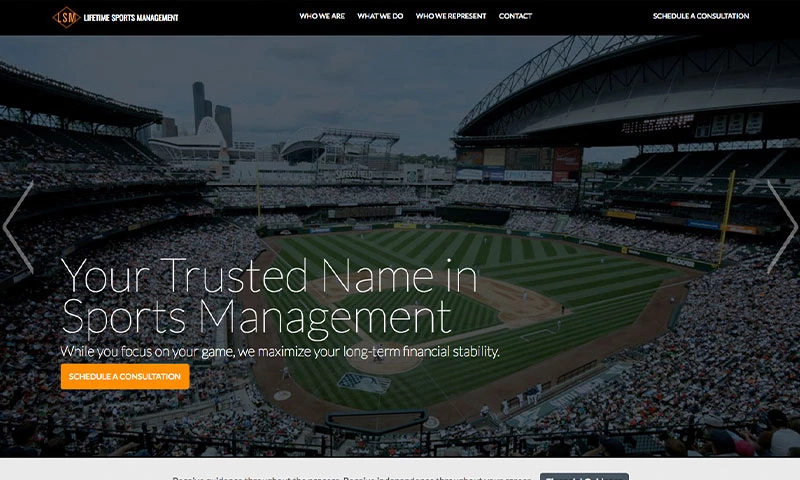The image size is (800, 480).
Task: Click the dark button in bottom banner
Action: (584, 477)
